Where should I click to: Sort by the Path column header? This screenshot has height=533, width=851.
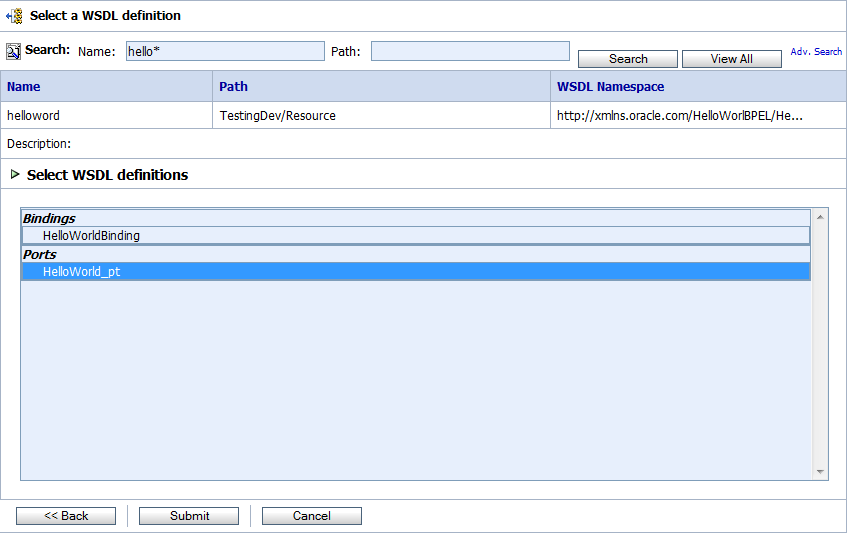coord(233,87)
